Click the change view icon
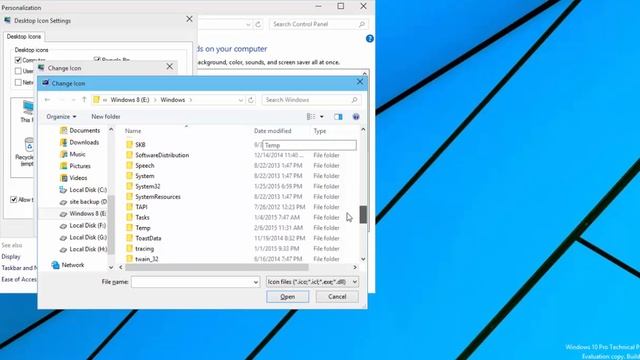Screen dimensions: 640x360 [x=311, y=117]
